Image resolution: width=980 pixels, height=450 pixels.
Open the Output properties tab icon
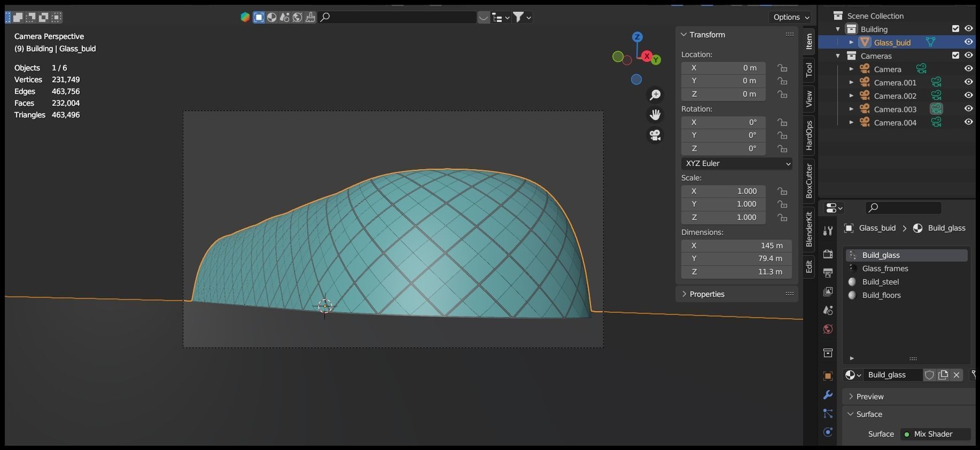pyautogui.click(x=828, y=273)
